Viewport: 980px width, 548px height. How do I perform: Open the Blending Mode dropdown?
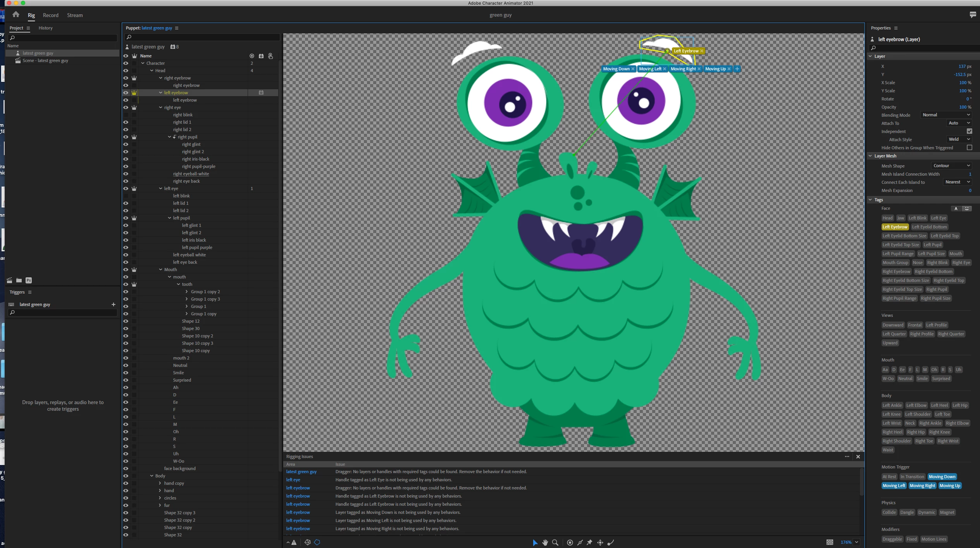pyautogui.click(x=946, y=115)
